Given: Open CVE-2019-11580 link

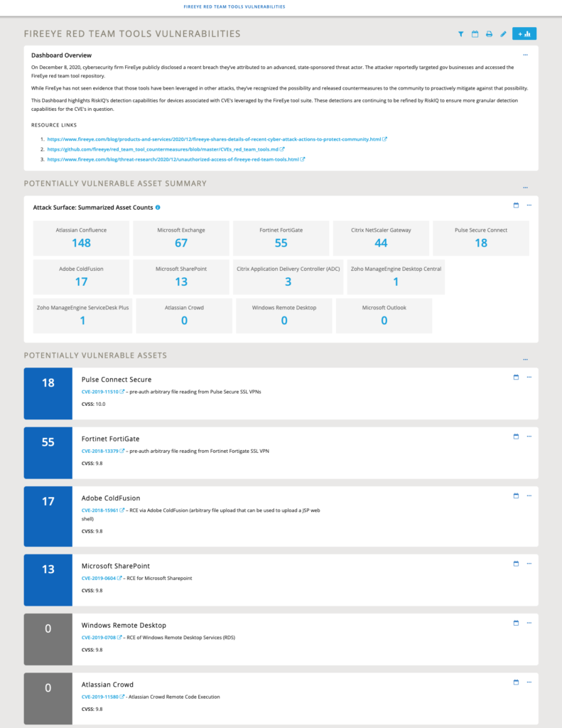Looking at the screenshot, I should (99, 697).
